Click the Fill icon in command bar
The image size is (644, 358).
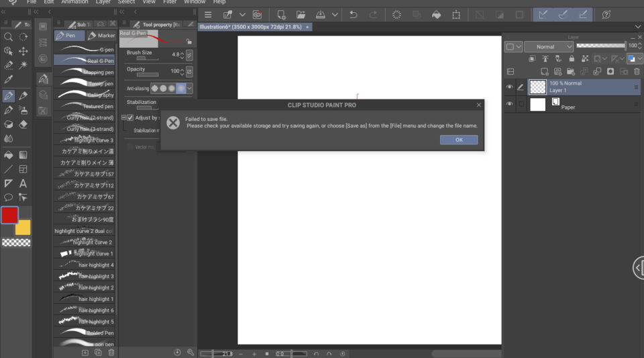pos(436,15)
